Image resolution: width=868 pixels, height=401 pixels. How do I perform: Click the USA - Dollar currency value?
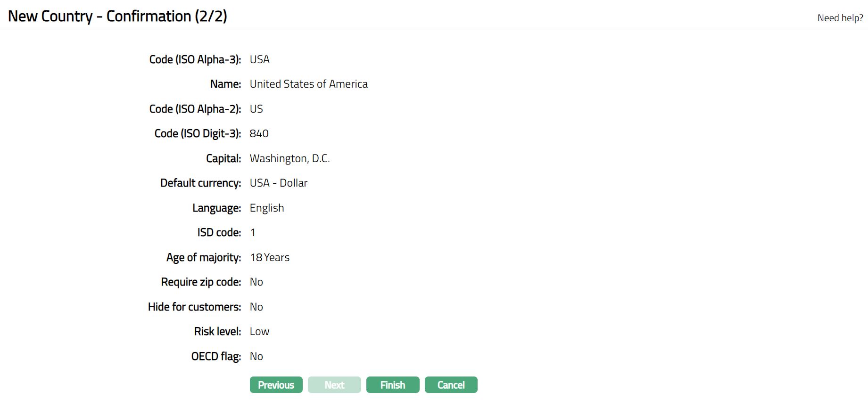coord(278,183)
